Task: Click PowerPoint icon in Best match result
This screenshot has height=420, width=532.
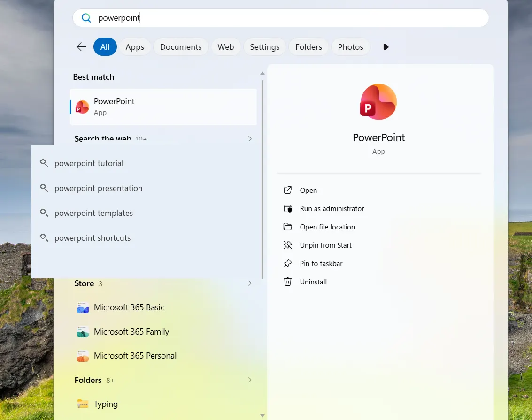Action: pyautogui.click(x=82, y=107)
